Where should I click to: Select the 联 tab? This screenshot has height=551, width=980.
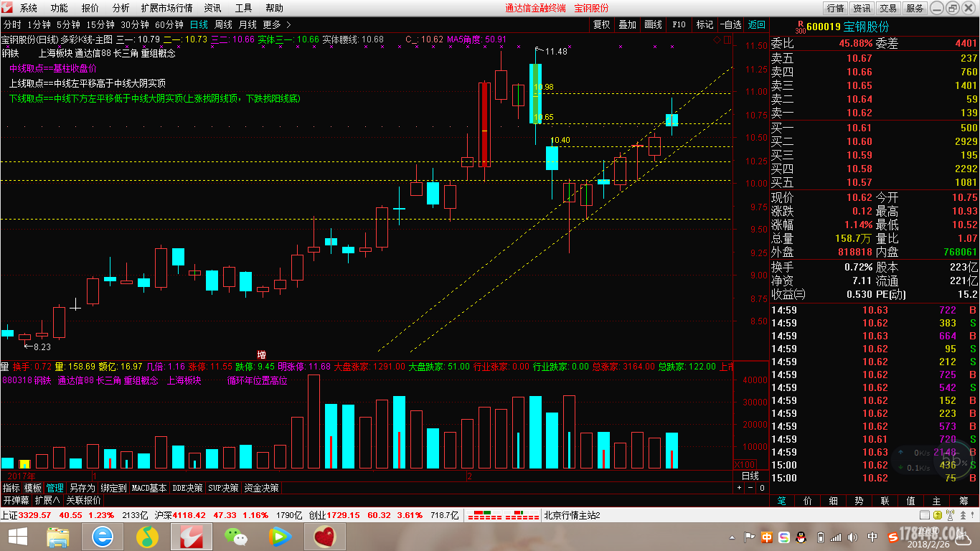click(885, 501)
